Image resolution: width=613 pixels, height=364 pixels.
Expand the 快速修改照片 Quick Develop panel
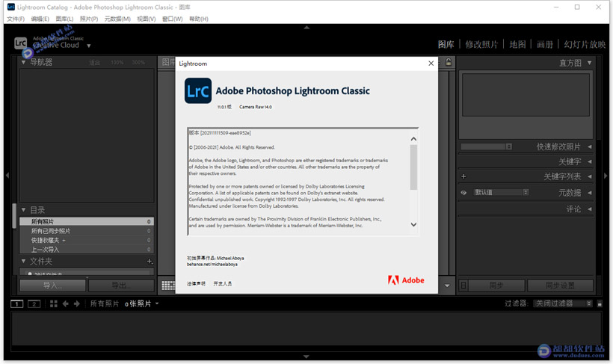tap(590, 146)
